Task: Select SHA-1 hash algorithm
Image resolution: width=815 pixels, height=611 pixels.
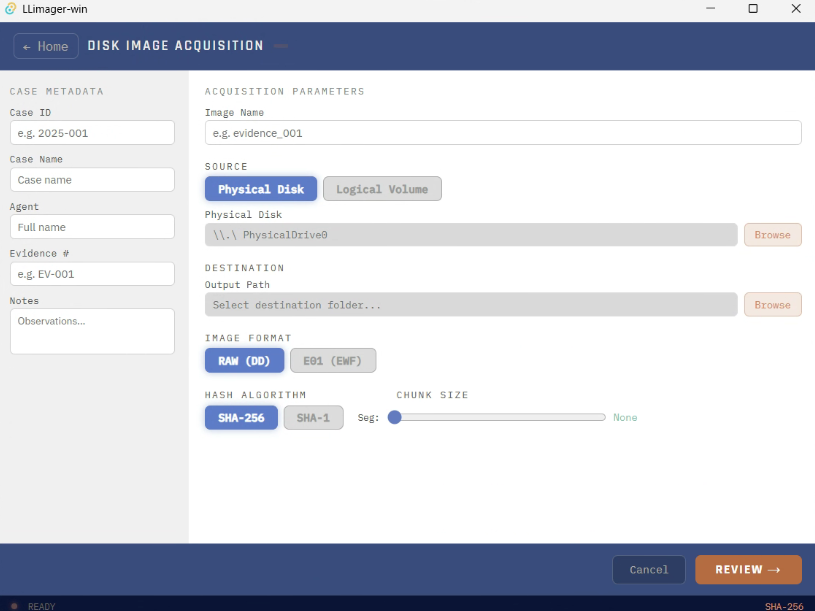Action: coord(313,418)
